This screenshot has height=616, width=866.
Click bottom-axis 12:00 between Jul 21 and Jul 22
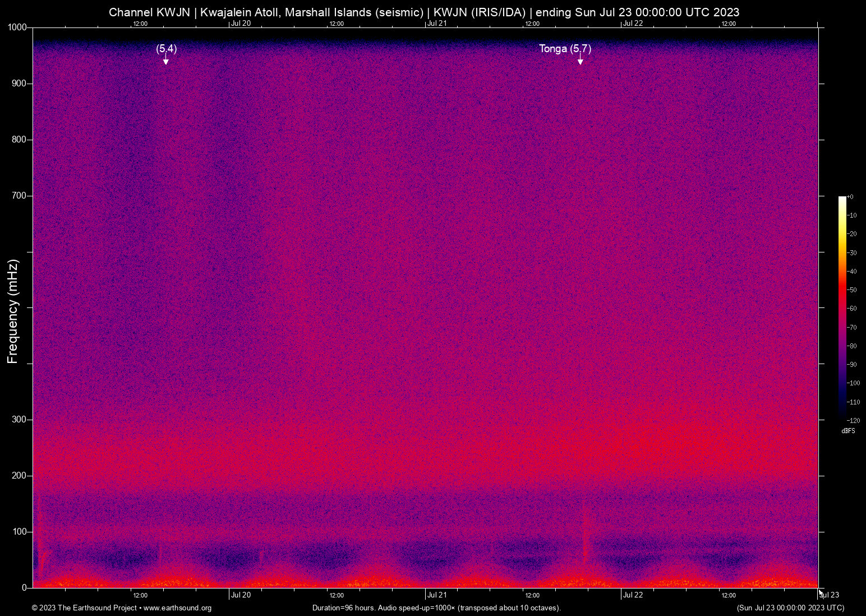click(532, 595)
